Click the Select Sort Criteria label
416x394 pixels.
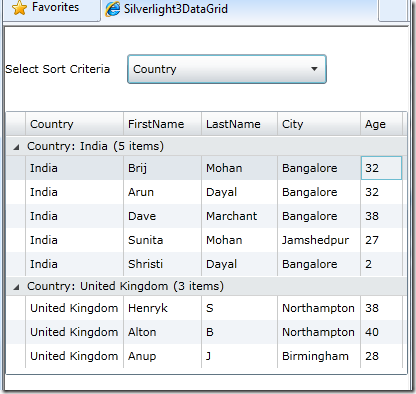57,69
